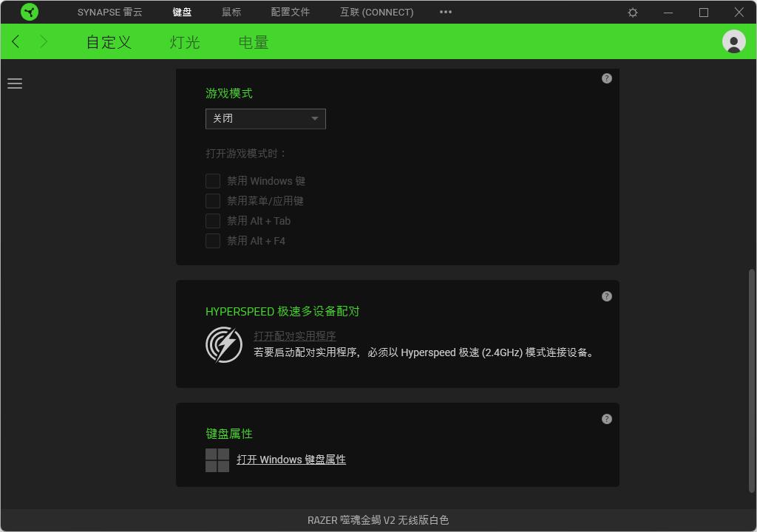Click the 键盘属性 help icon
Viewport: 757px width, 532px height.
pos(606,418)
